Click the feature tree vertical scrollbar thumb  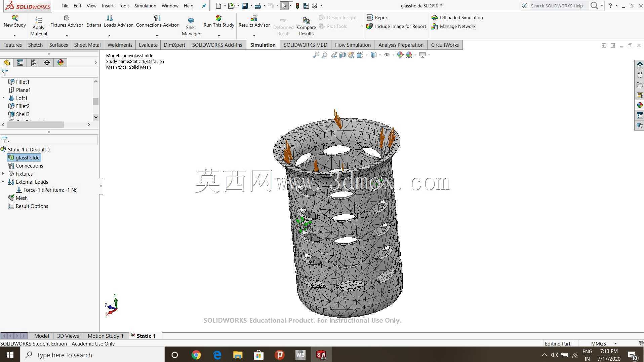coord(96,101)
